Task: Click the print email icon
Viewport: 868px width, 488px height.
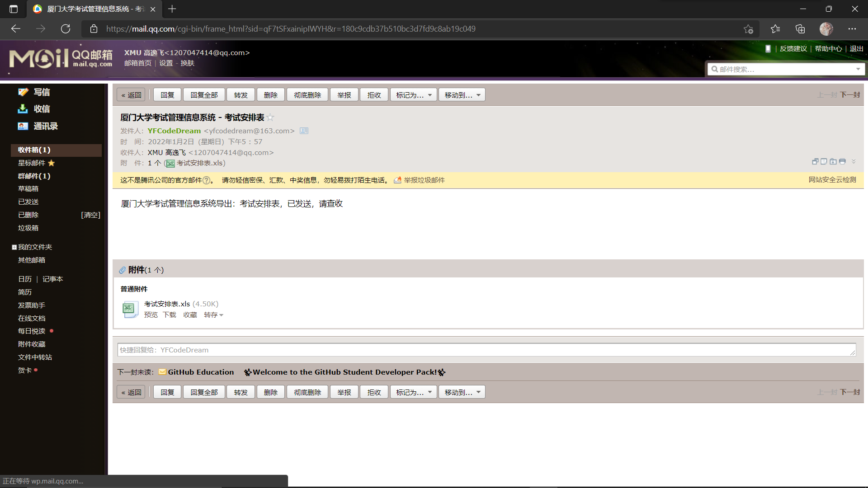Action: tap(842, 161)
